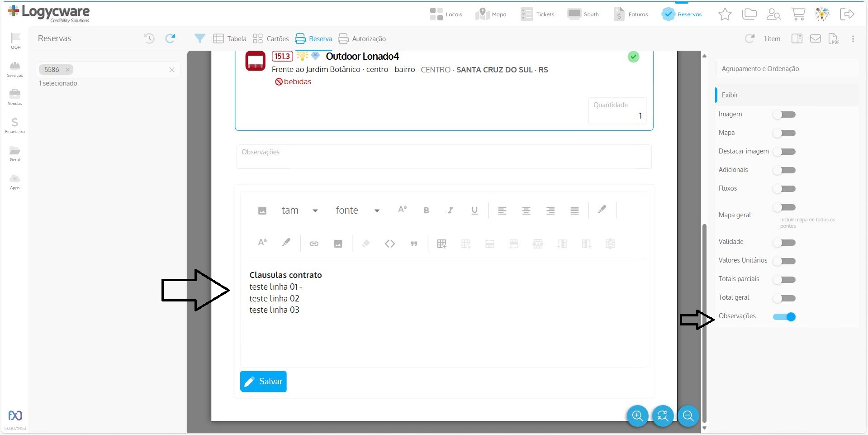Viewport: 868px width, 435px height.
Task: Open the Faturas menu item
Action: 631,14
